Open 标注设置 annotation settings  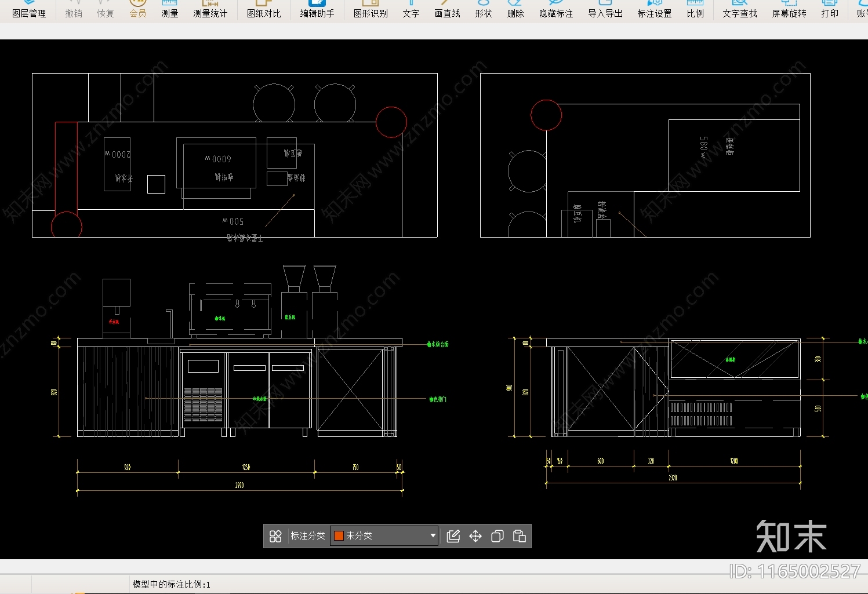(x=655, y=10)
